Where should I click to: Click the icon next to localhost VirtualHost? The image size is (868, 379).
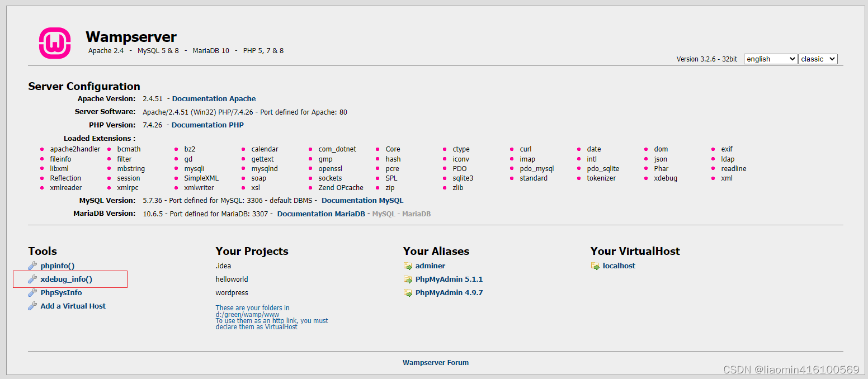[x=595, y=266]
